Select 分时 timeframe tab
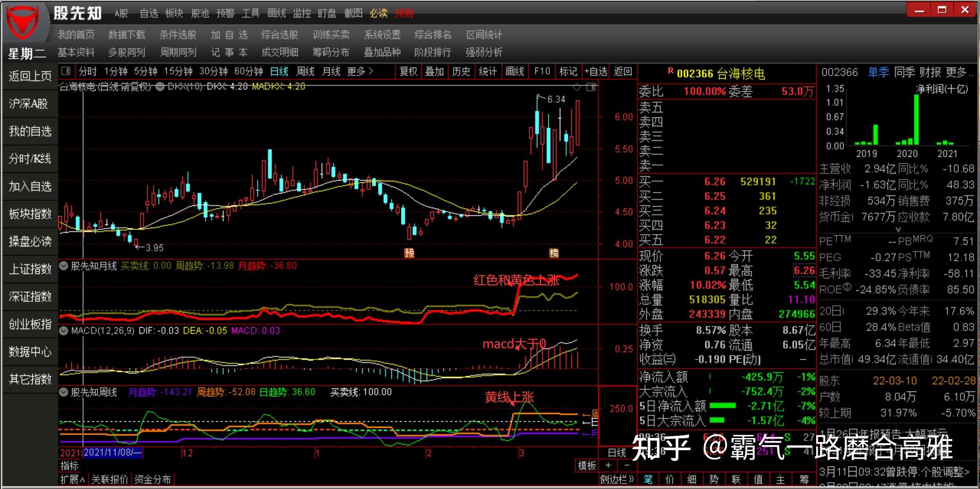Screen dimensions: 980x489 pyautogui.click(x=87, y=71)
